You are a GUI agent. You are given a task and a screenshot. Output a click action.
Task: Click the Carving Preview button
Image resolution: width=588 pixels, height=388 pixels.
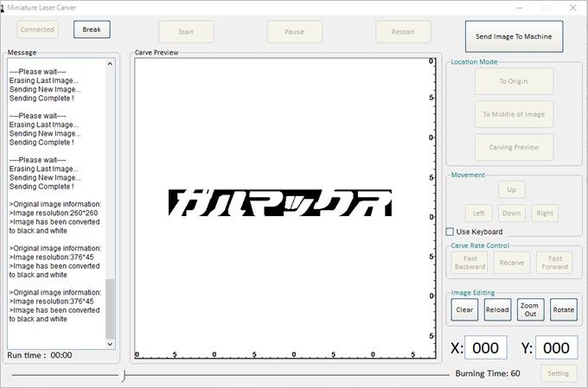pos(514,147)
